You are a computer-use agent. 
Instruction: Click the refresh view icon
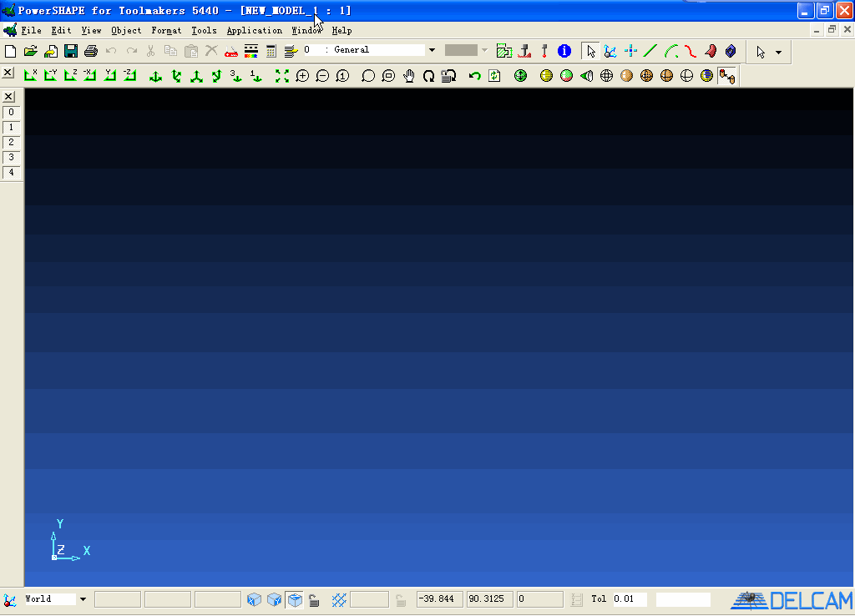494,76
